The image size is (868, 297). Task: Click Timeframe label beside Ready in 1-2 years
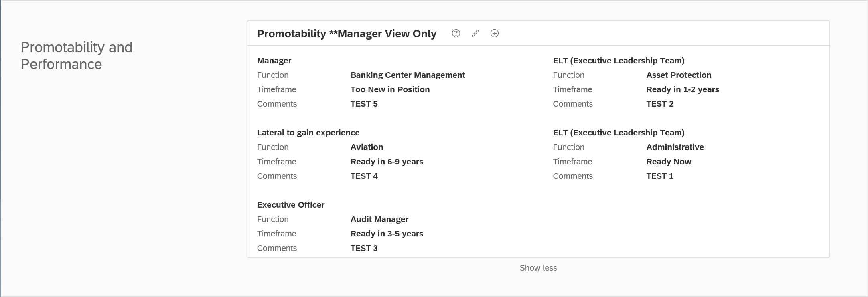[572, 89]
